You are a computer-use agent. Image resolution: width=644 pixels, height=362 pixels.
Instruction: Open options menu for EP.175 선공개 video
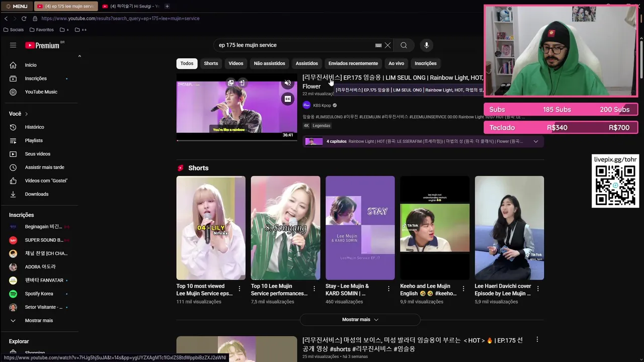[537, 339]
